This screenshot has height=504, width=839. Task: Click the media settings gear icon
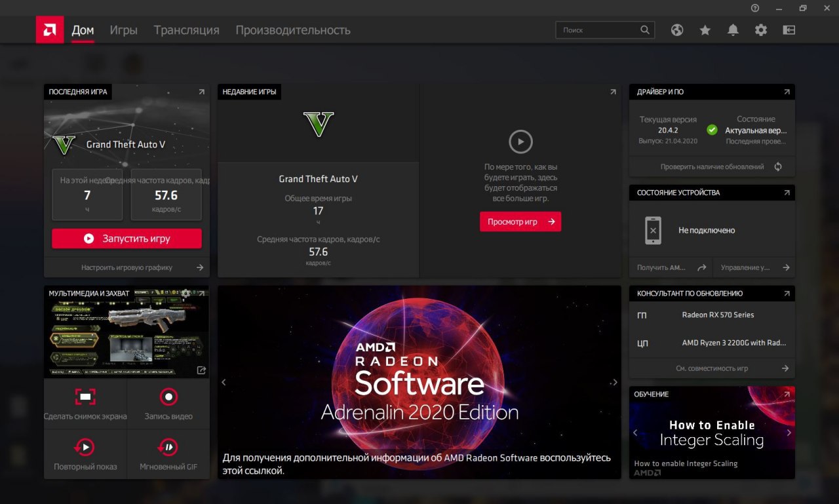186,294
